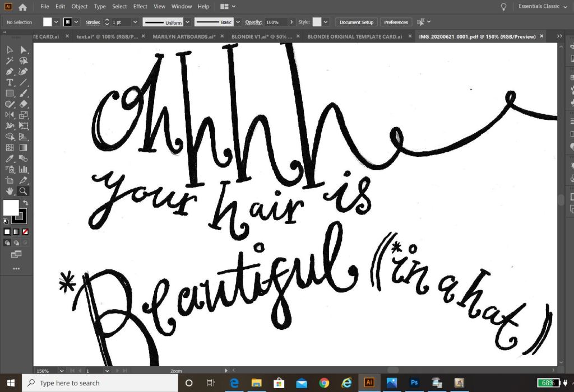Choose the Hand tool

[x=10, y=192]
